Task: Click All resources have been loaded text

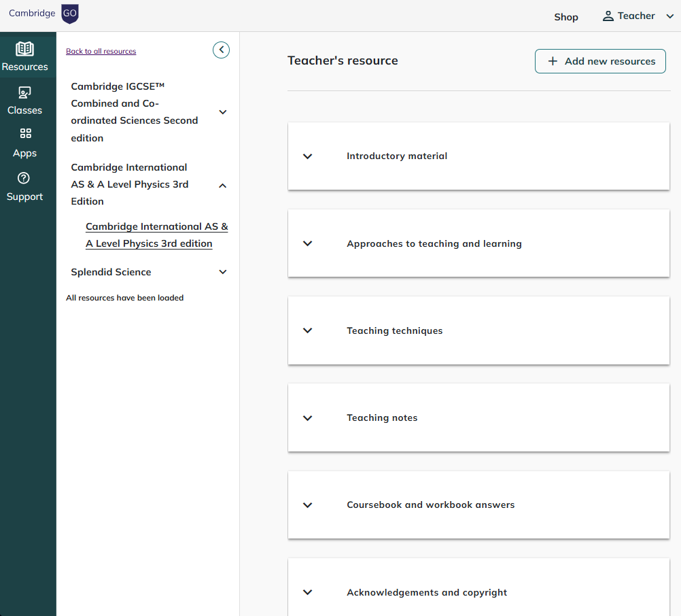Action: (124, 298)
